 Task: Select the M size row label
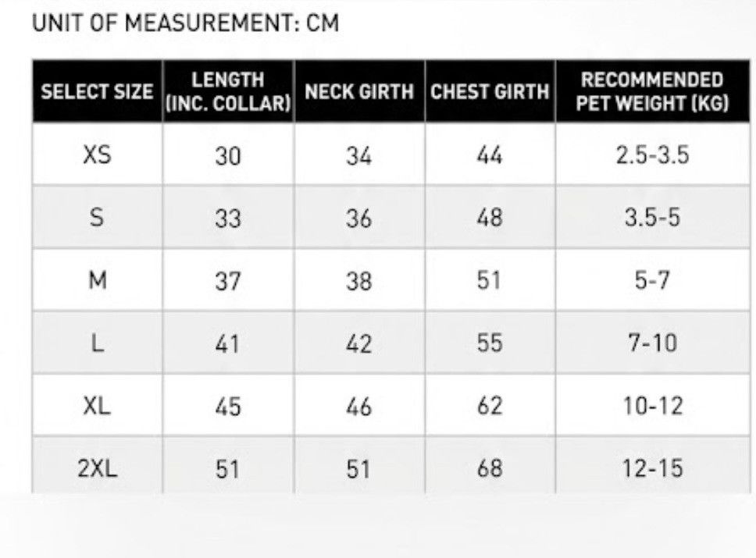[98, 280]
